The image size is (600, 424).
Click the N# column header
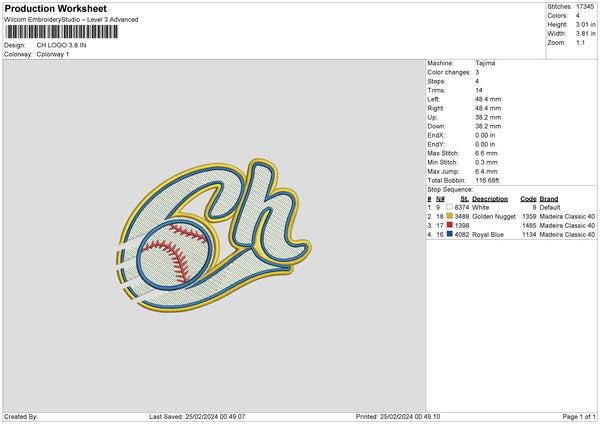[x=440, y=199]
